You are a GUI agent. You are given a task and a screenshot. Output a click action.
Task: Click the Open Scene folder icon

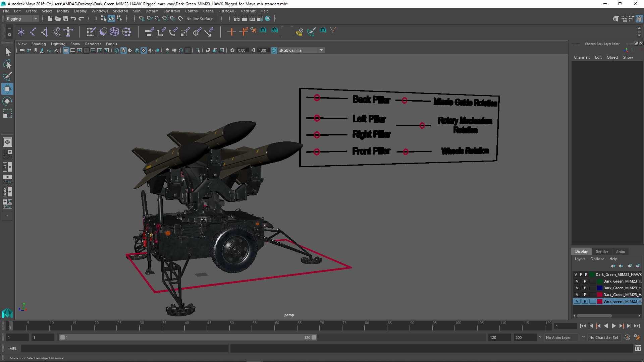tap(58, 19)
